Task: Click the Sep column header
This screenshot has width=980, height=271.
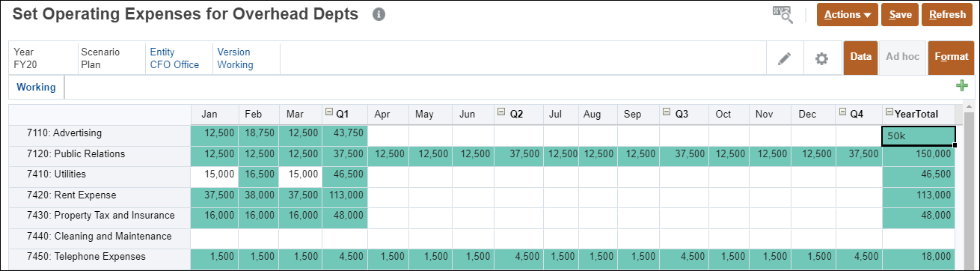Action: (x=638, y=115)
